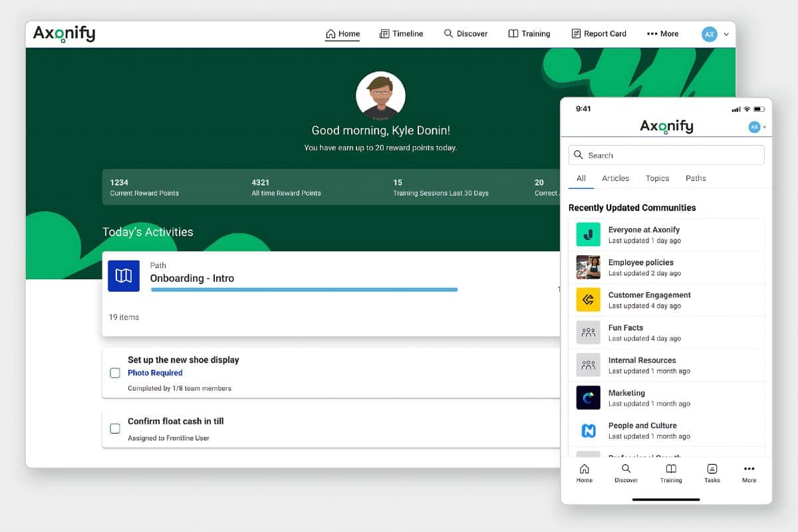Click the Onboarding path progress bar

(x=305, y=290)
